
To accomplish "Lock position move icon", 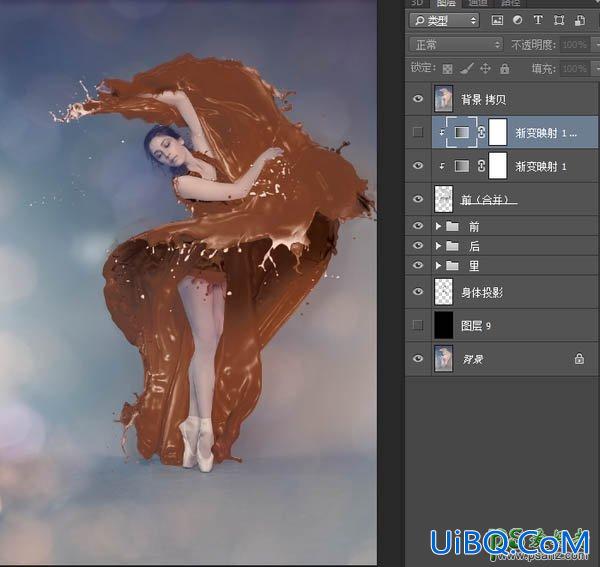I will (485, 68).
